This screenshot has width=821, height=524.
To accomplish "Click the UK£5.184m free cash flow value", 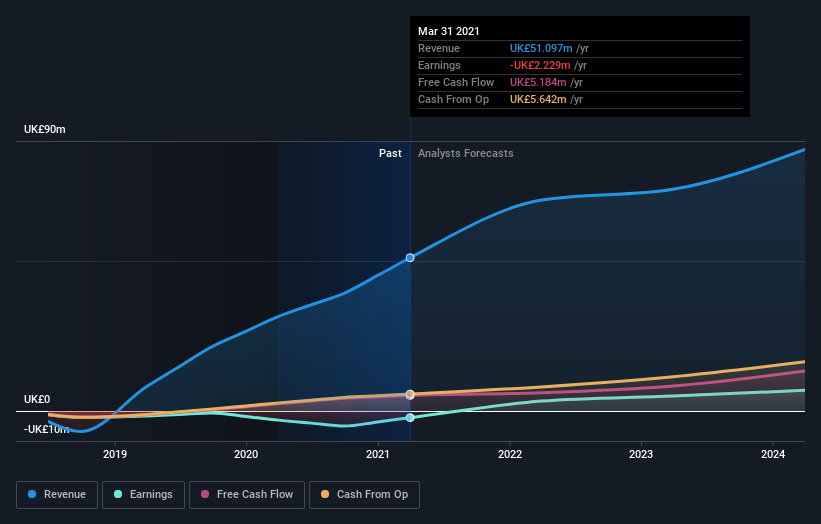I will (x=538, y=82).
